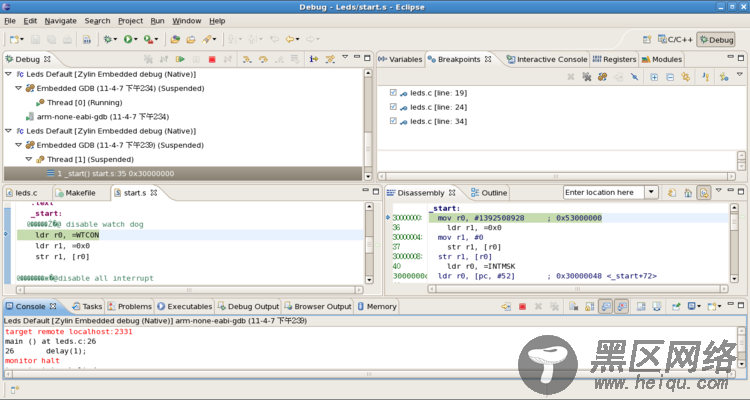This screenshot has height=400, width=750.
Task: Switch to the Modules tab
Action: click(x=662, y=59)
